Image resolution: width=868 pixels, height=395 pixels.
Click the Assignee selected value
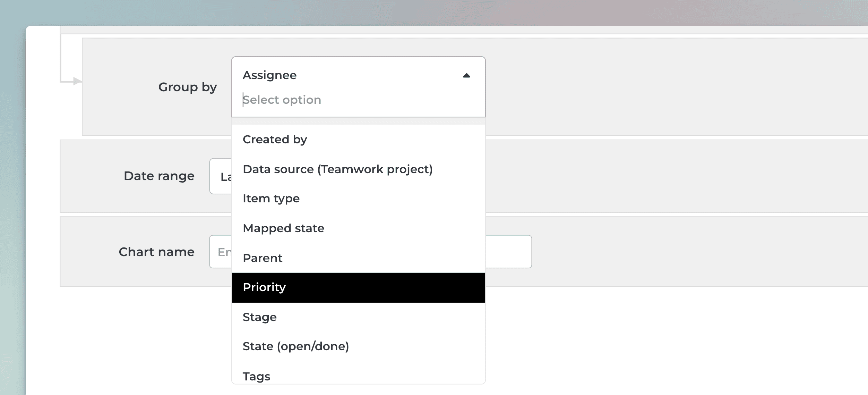(x=270, y=75)
